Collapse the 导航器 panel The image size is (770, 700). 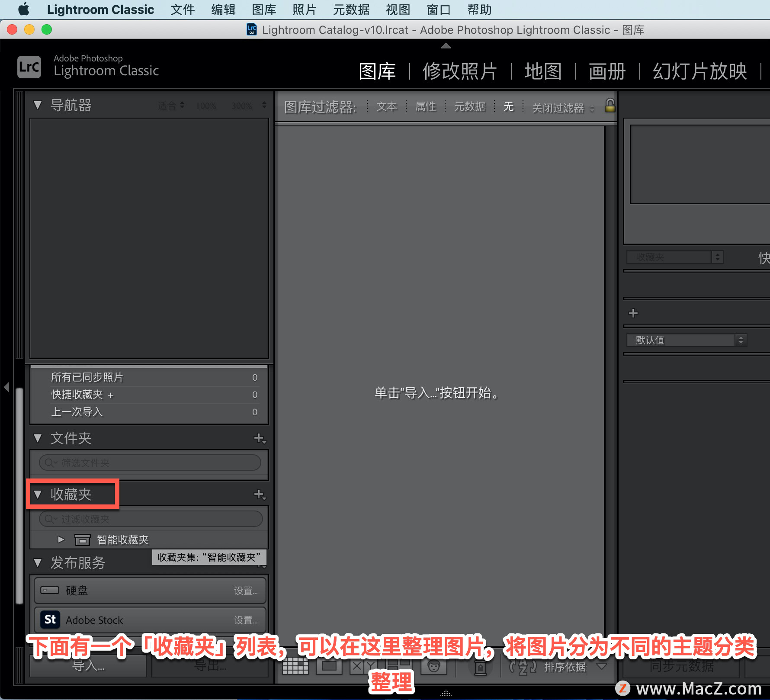[x=38, y=105]
